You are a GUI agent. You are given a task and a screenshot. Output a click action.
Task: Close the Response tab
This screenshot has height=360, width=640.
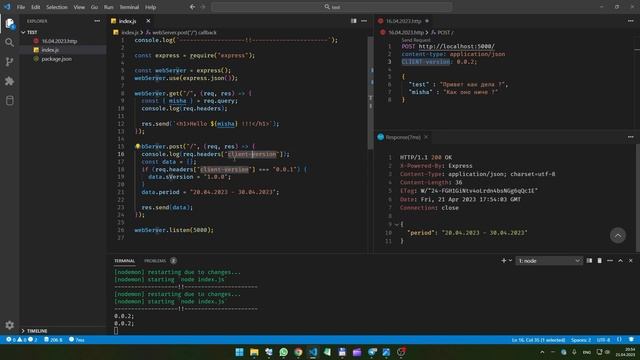pyautogui.click(x=426, y=137)
